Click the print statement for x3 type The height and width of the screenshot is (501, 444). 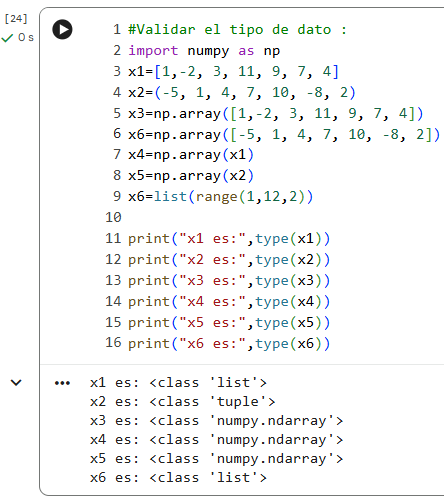tap(229, 281)
